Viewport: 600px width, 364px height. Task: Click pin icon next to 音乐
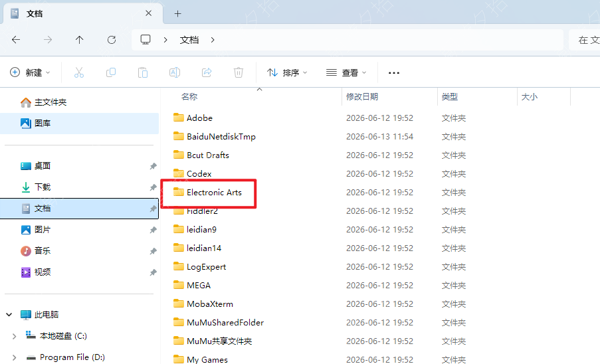click(153, 251)
